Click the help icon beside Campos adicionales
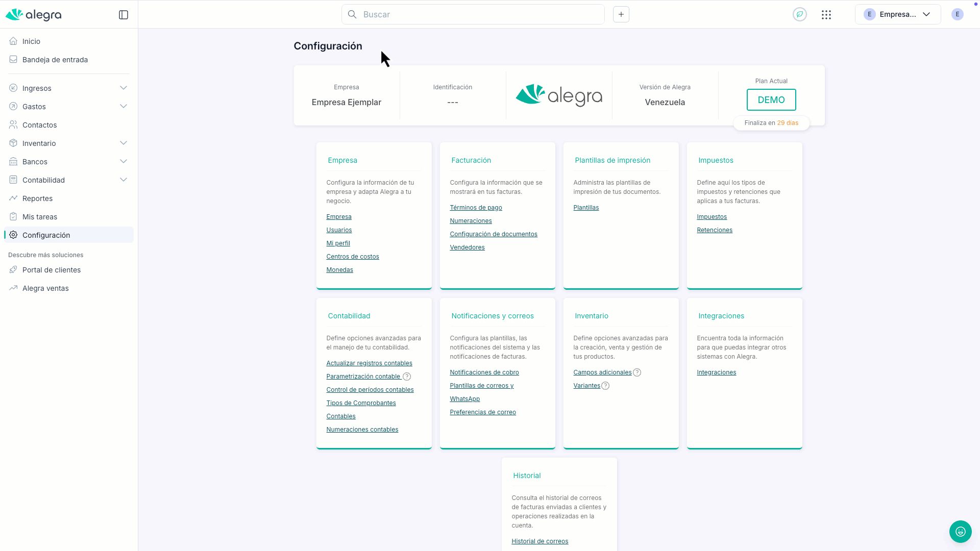 tap(637, 372)
